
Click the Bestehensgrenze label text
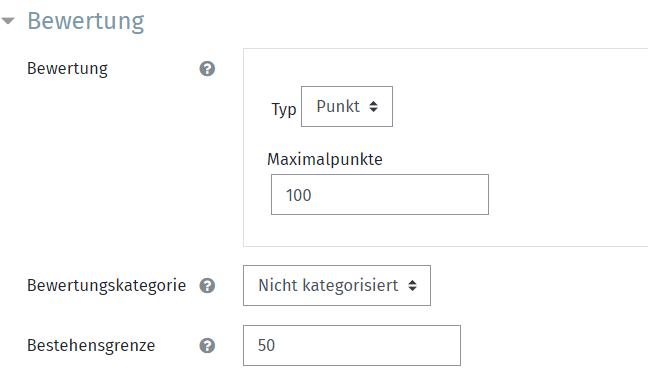click(91, 346)
